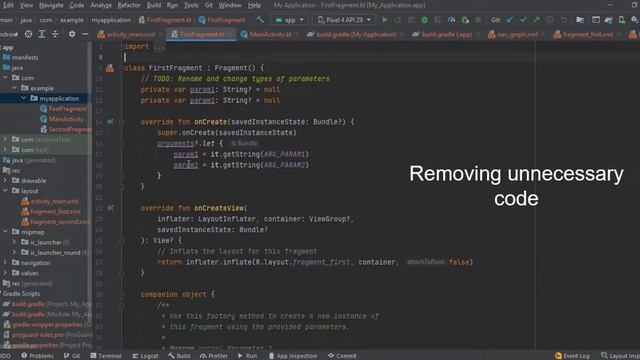Open Git Show History clock icon

tap(550, 20)
